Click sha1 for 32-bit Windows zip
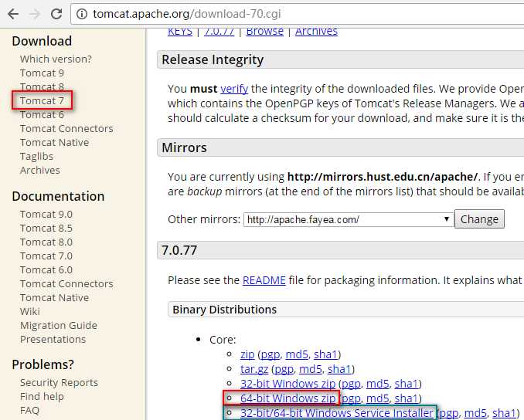Screen dimensions: 524x420 407,384
